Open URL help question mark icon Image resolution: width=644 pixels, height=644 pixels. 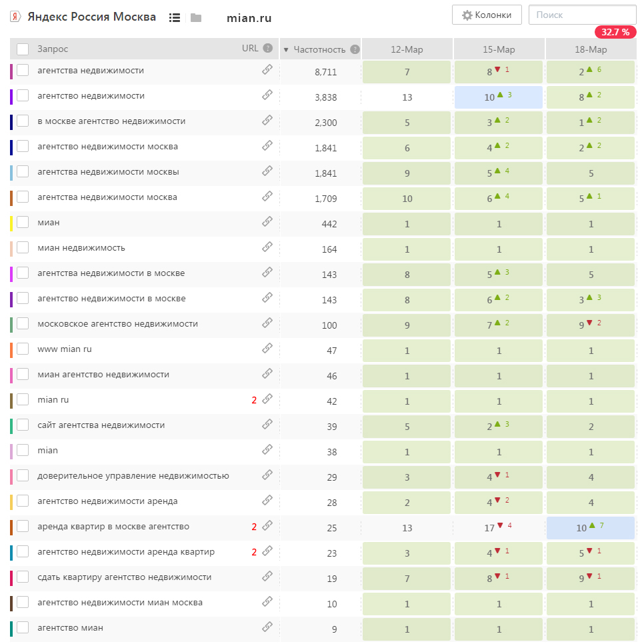click(x=268, y=48)
